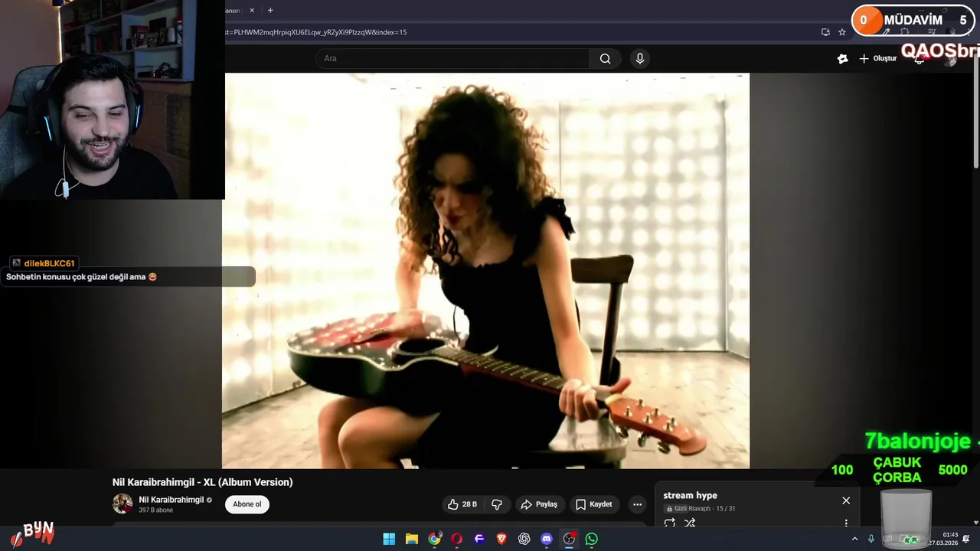Viewport: 980px width, 551px height.
Task: Open Opera browser from the taskbar
Action: coord(456,539)
